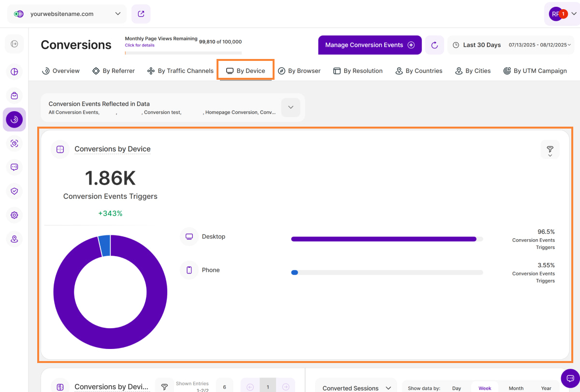This screenshot has width=580, height=392.
Task: Click the Manage Conversion Events button
Action: coord(370,45)
